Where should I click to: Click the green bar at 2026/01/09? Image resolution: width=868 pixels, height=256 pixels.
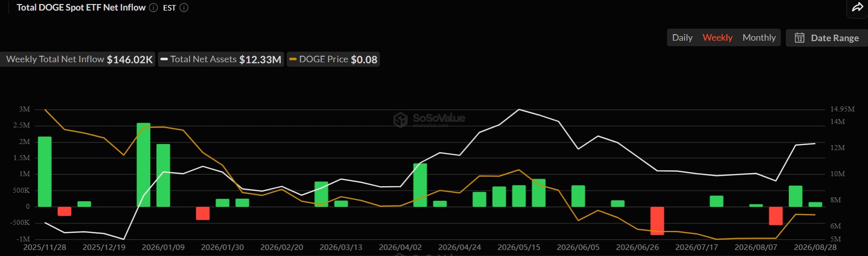point(163,175)
